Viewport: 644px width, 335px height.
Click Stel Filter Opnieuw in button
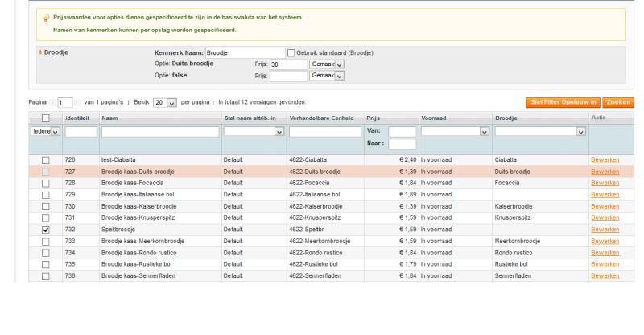click(x=563, y=102)
